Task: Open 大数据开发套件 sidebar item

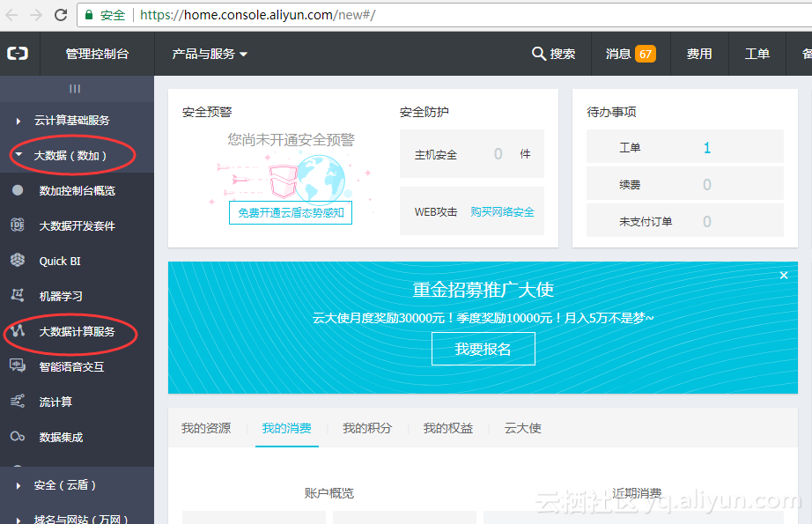Action: (x=78, y=225)
